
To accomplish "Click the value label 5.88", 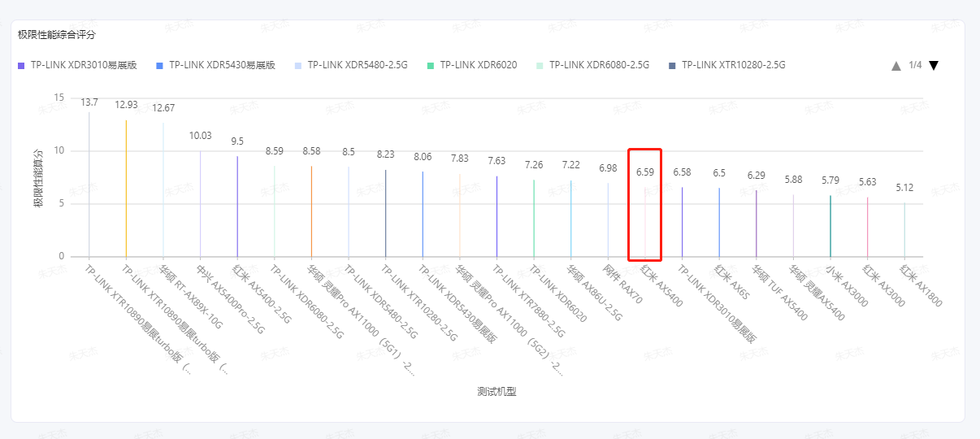I will click(793, 180).
